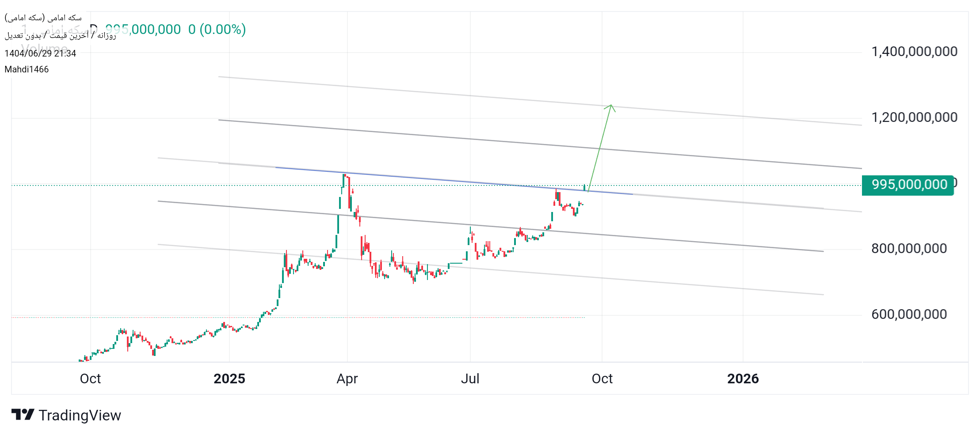Viewport: 980px width, 435px height.
Task: Select the 600,000,000 price scale label
Action: click(908, 314)
